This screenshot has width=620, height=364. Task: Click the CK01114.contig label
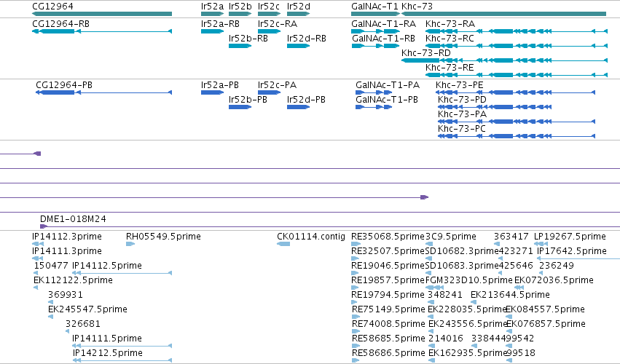point(311,237)
